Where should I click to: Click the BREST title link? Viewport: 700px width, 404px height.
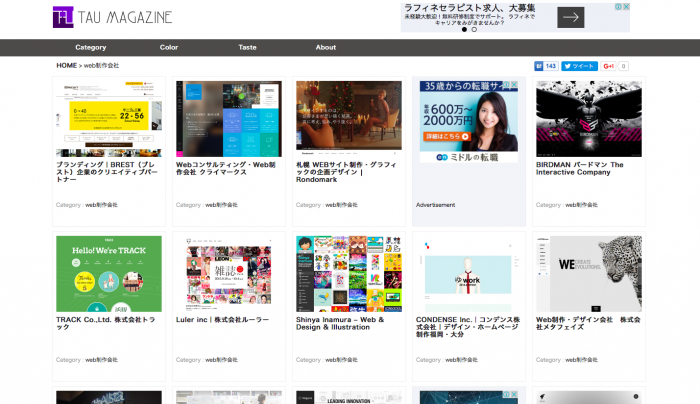click(x=107, y=172)
